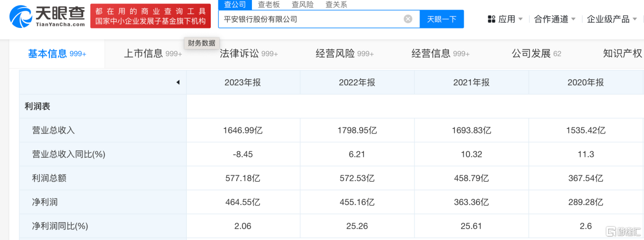Click the 1798.95亿 revenue cell
The image size is (644, 240).
pos(358,130)
